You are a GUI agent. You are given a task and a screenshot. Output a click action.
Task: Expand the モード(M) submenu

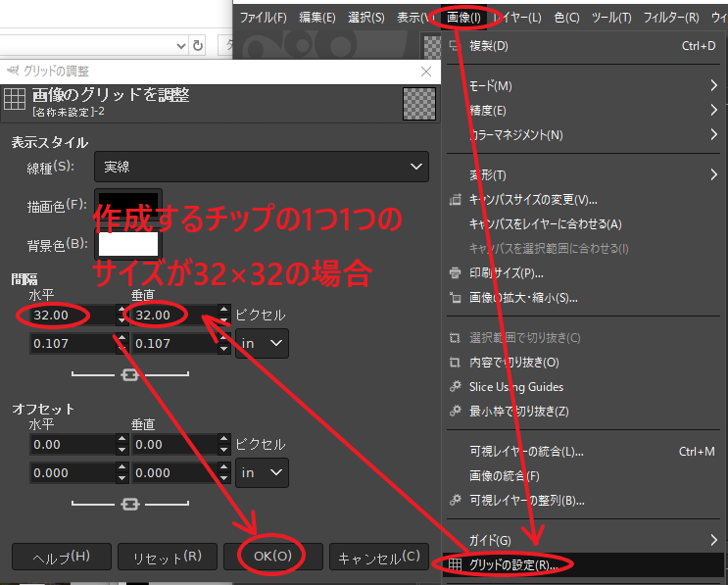click(583, 86)
